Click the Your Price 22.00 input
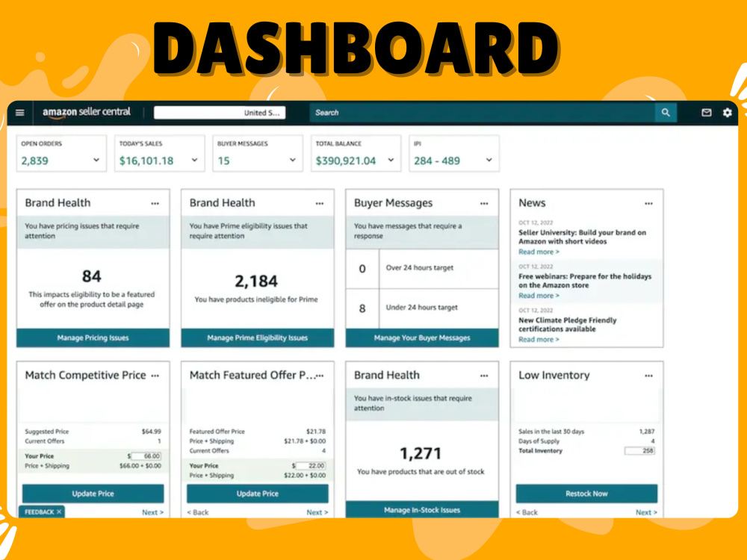The image size is (747, 560). pos(311,466)
